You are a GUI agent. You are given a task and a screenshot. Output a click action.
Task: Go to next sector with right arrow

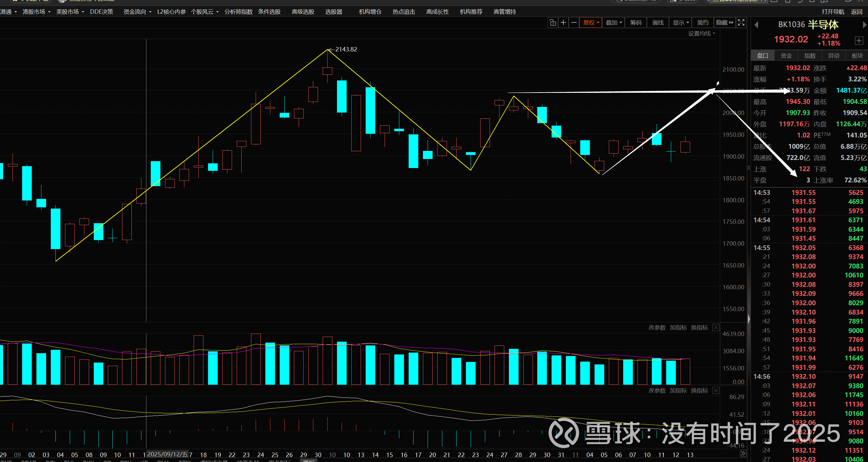pos(864,25)
